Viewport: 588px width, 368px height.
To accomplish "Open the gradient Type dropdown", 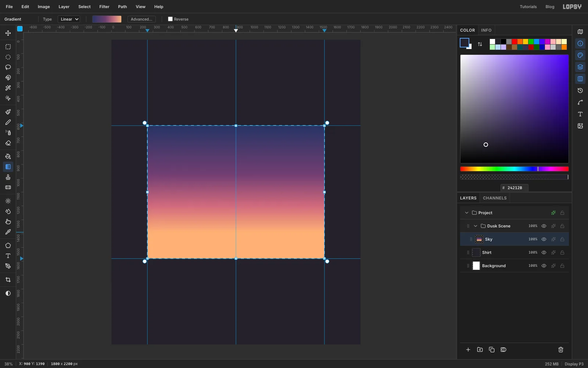I will 69,19.
